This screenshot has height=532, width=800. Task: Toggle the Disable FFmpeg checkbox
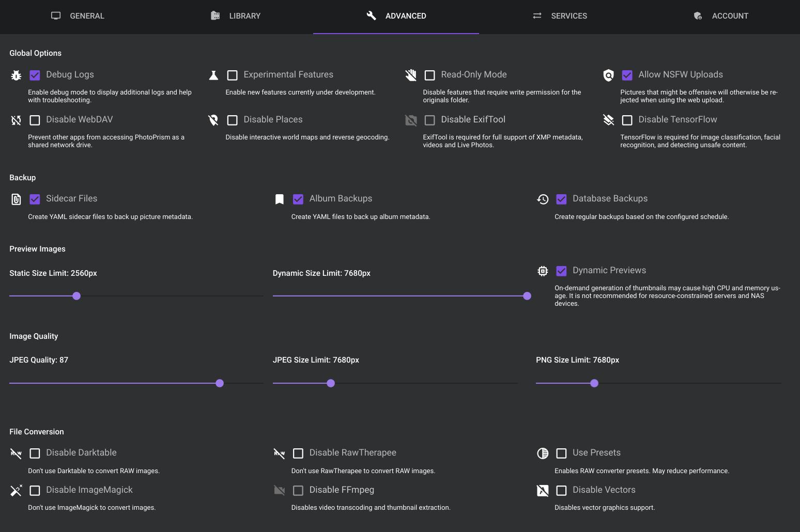click(x=298, y=490)
